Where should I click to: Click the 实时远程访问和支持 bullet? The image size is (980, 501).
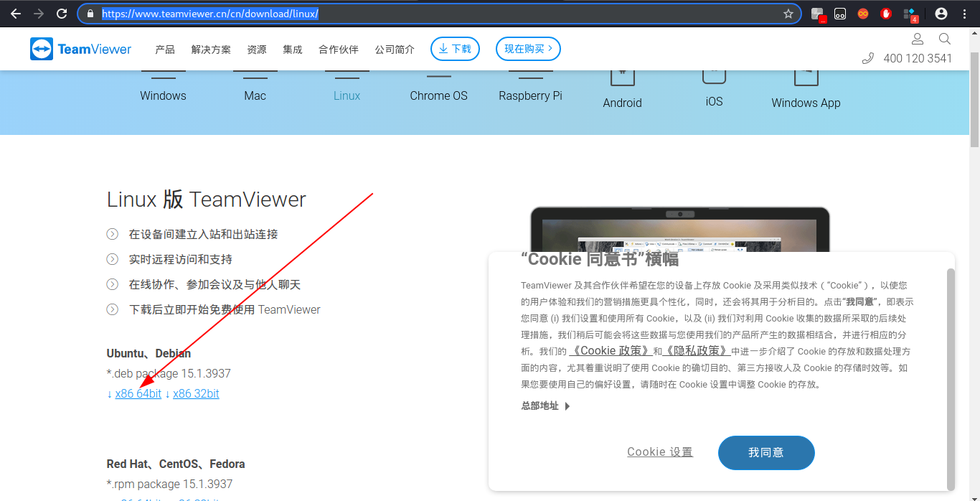pos(180,259)
